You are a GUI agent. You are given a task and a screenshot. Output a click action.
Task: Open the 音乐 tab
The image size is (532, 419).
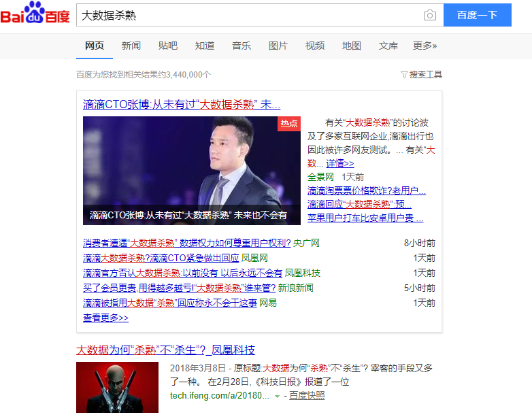[242, 46]
